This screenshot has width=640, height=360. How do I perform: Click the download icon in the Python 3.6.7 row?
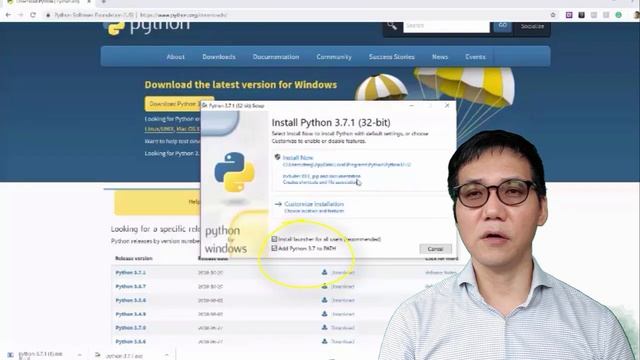(x=324, y=286)
